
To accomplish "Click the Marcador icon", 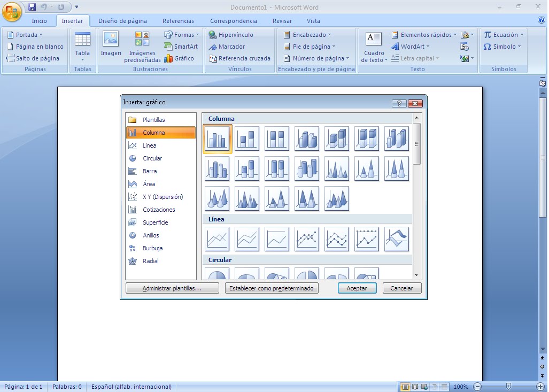I will (x=225, y=46).
